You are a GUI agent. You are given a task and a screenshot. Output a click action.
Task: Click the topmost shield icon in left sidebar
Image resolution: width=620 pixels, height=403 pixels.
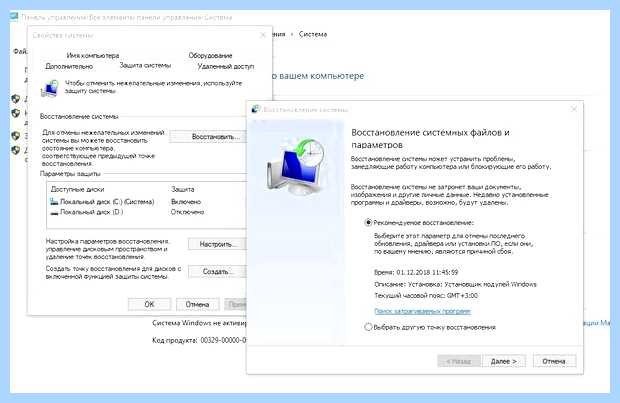pyautogui.click(x=16, y=98)
